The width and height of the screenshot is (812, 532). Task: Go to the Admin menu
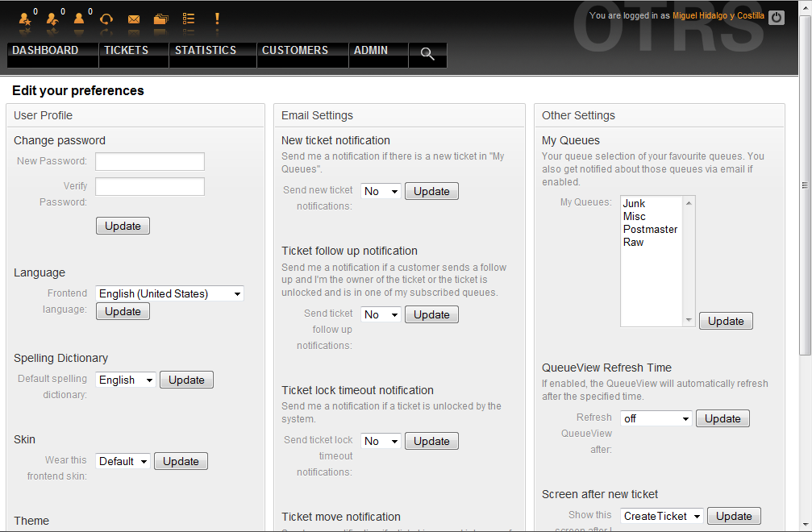(370, 50)
